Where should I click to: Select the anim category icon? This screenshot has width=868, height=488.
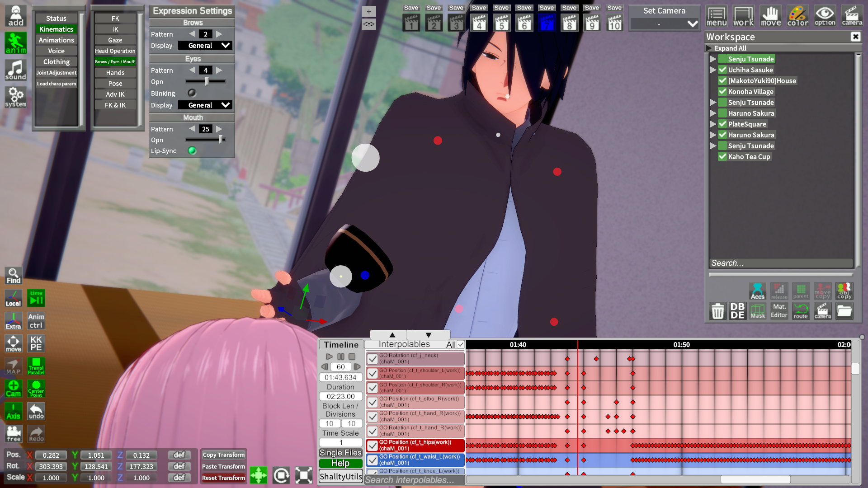(x=16, y=43)
